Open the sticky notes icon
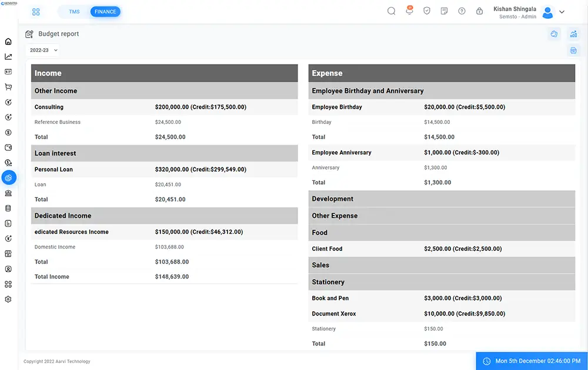The image size is (588, 370). (445, 11)
